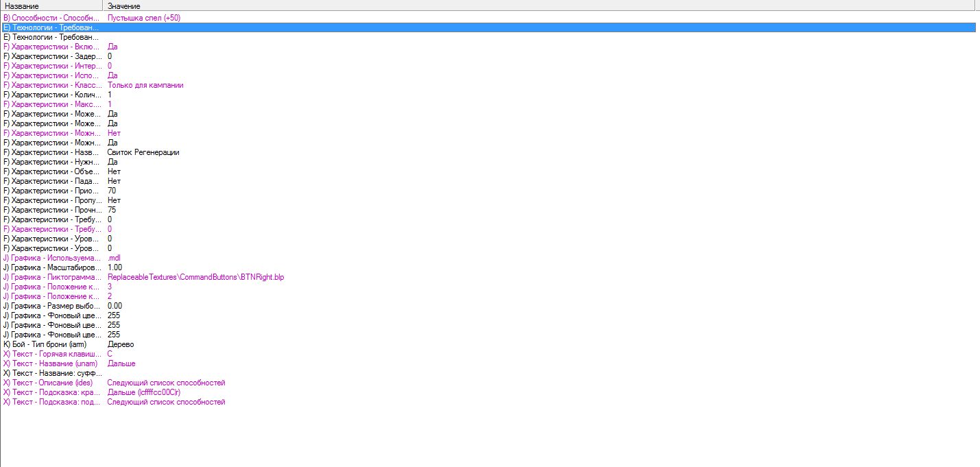Image resolution: width=980 pixels, height=467 pixels.
Task: Select the Графика - Масштабиров 1.00 row
Action: 488,267
